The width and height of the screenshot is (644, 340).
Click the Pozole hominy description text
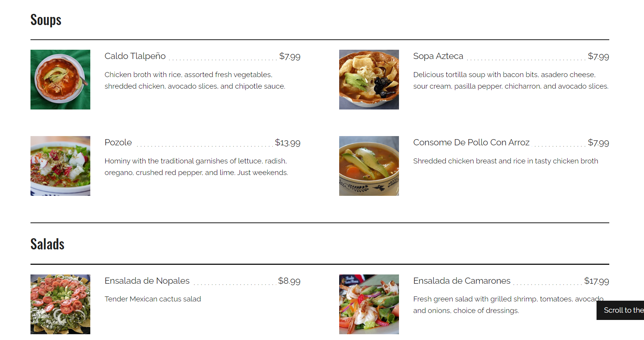tap(196, 167)
